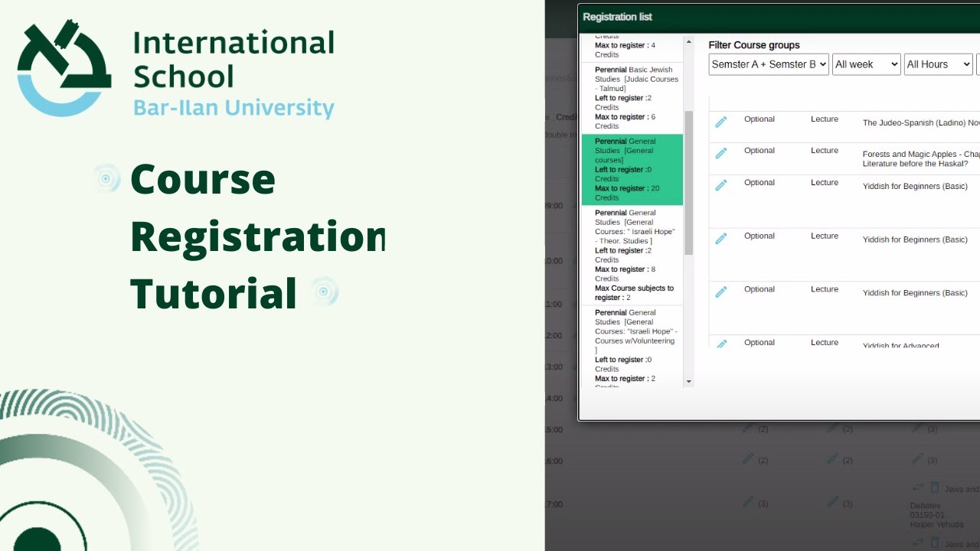Image resolution: width=980 pixels, height=551 pixels.
Task: Click pencil icon of second Yiddish for Beginners row
Action: pyautogui.click(x=720, y=240)
